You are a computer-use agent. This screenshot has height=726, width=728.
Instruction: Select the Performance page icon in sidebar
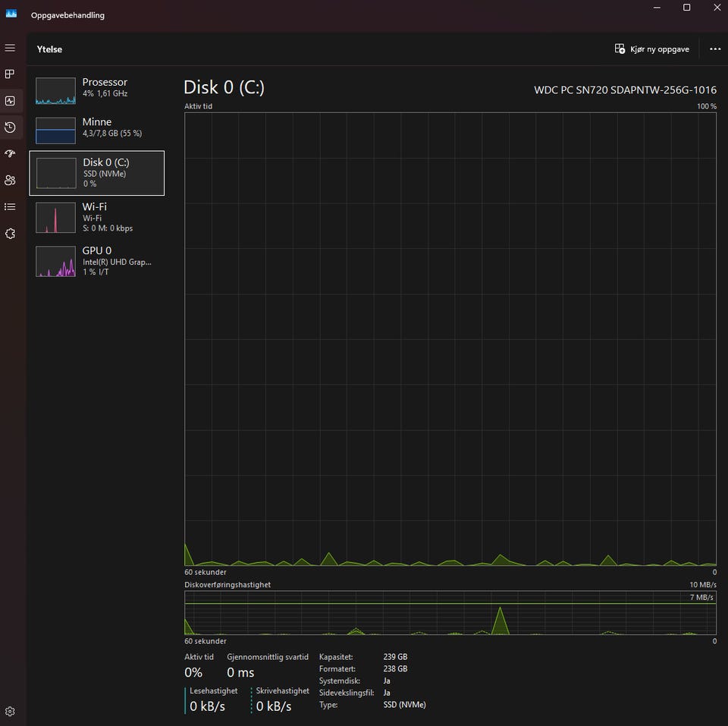(x=10, y=101)
